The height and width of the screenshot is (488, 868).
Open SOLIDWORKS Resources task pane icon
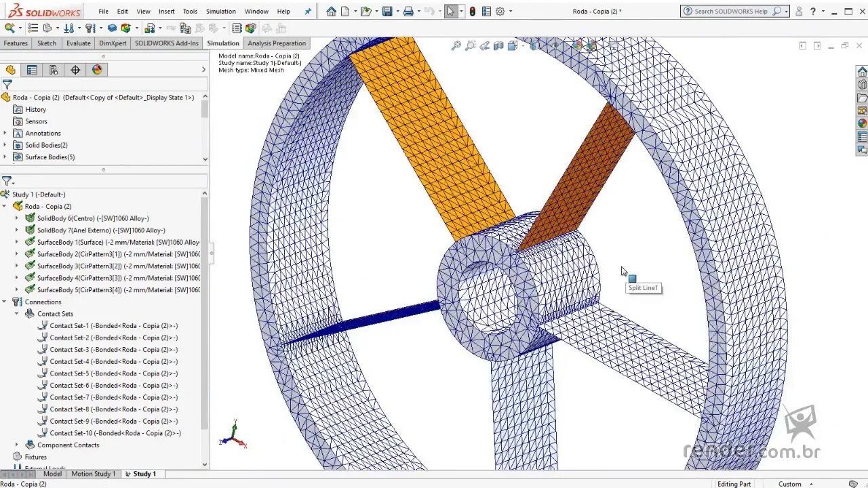(862, 71)
